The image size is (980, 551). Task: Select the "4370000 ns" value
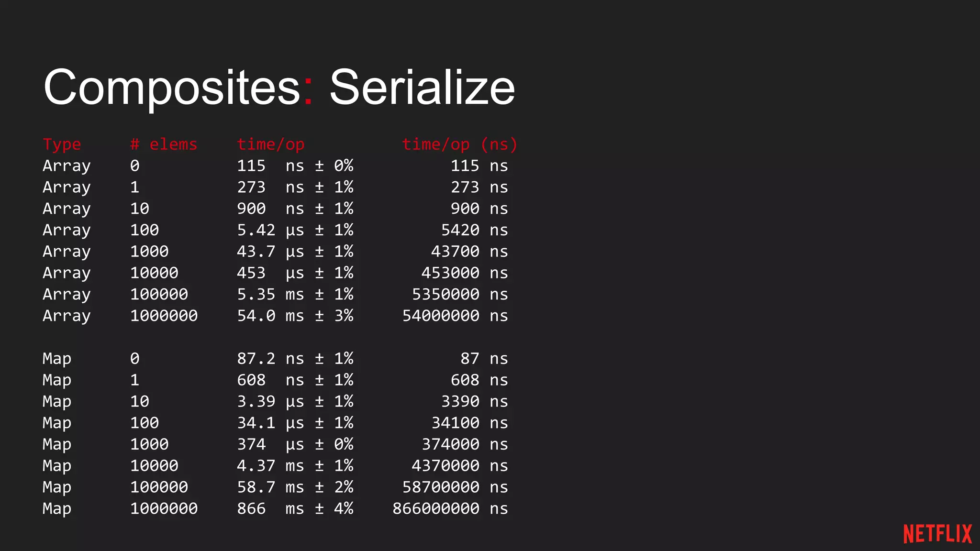459,465
